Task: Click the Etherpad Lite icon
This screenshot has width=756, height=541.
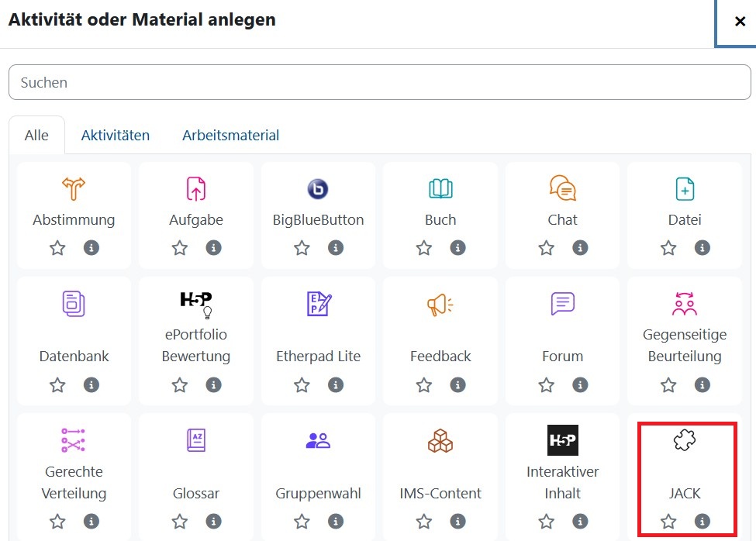Action: click(318, 305)
